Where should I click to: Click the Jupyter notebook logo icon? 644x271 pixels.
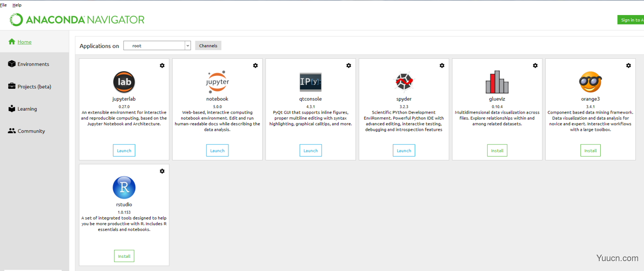click(x=217, y=82)
